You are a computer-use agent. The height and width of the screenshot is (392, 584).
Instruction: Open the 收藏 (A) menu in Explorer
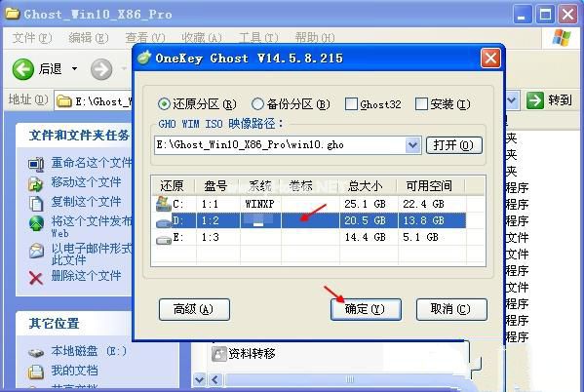coord(202,38)
